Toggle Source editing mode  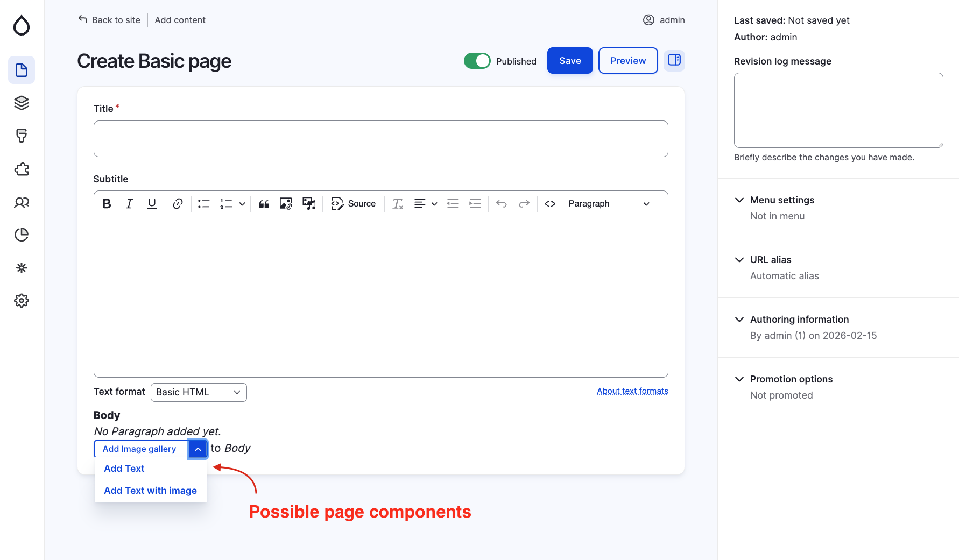(354, 204)
